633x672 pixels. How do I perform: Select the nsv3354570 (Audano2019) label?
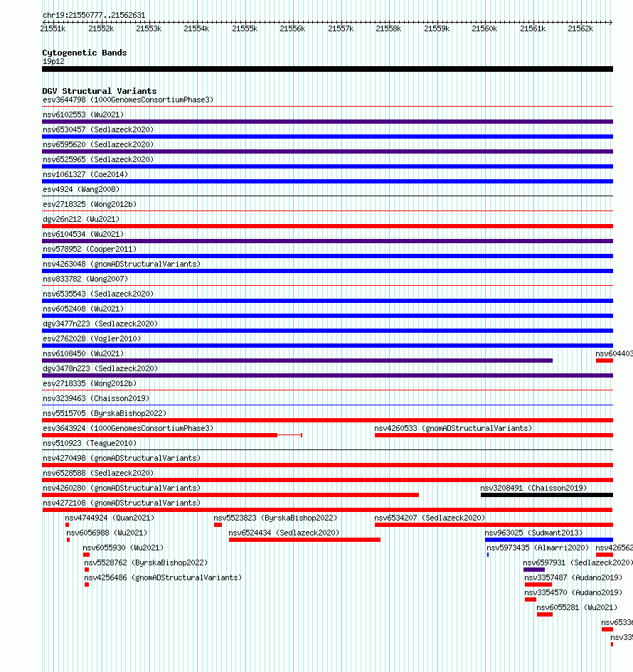(573, 593)
